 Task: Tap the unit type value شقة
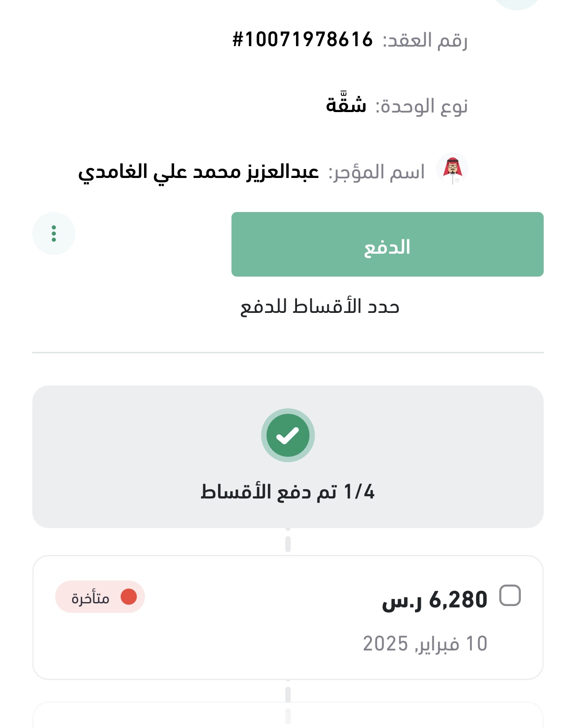point(346,106)
